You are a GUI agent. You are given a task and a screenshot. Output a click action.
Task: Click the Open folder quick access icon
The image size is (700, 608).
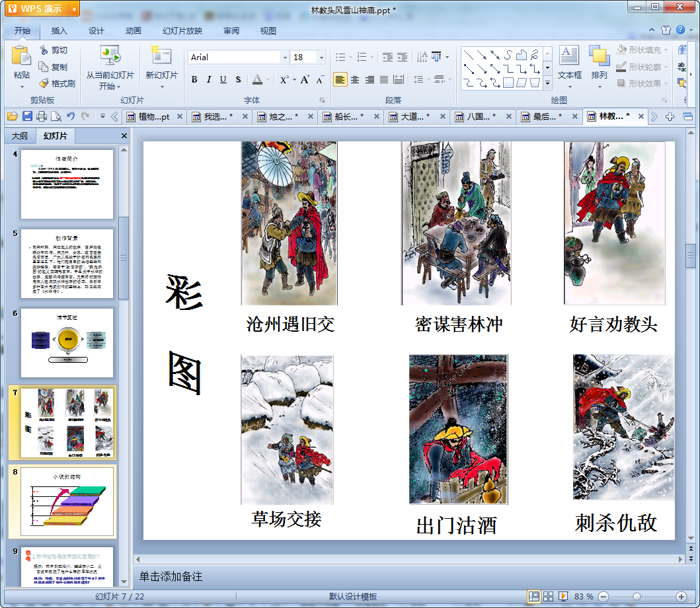(13, 116)
